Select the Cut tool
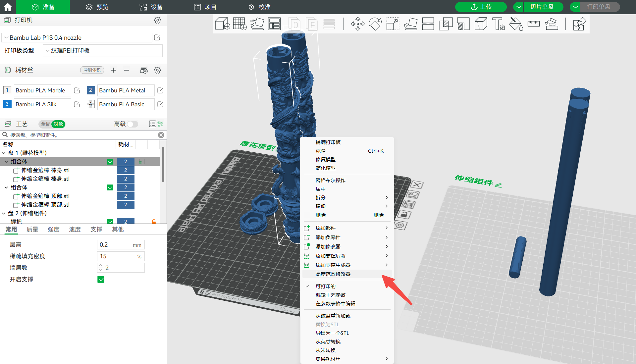 tap(428, 24)
